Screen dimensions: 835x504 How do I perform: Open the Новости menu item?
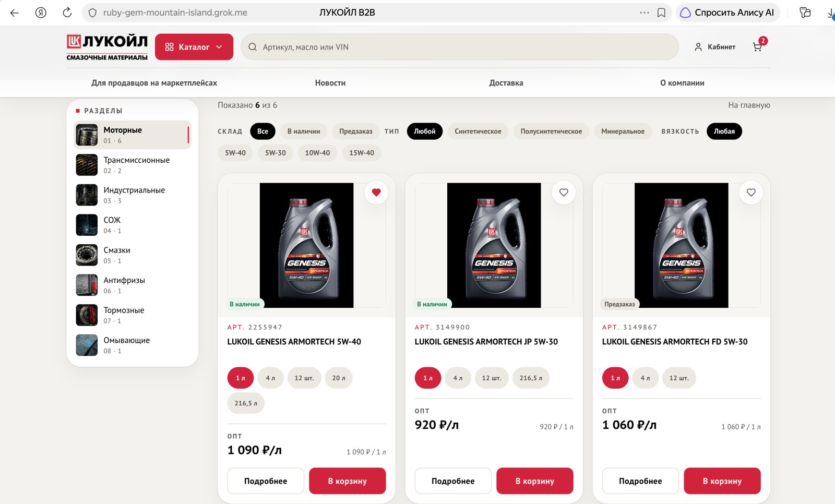[330, 83]
